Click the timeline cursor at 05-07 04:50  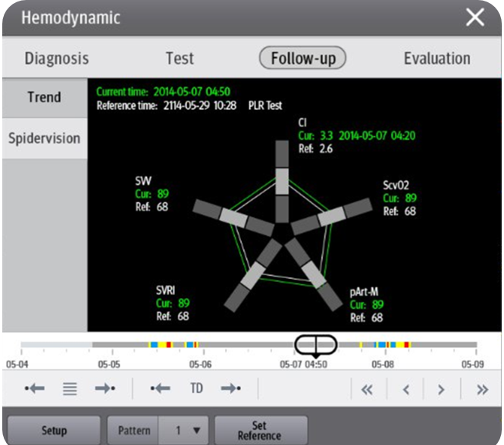315,346
